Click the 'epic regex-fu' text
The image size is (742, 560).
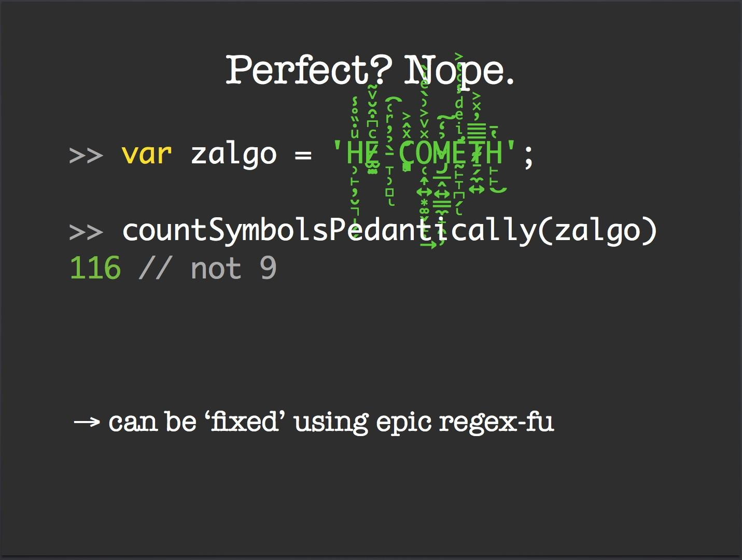coord(465,423)
